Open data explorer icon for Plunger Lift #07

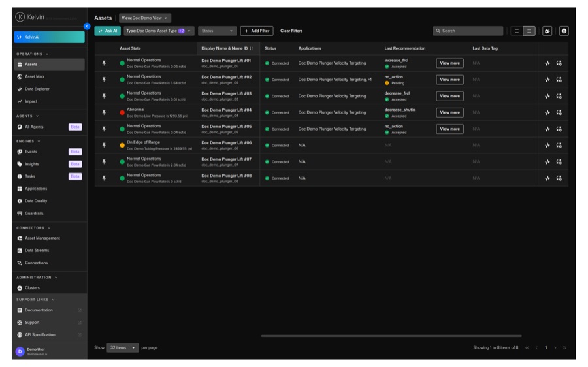pos(547,162)
